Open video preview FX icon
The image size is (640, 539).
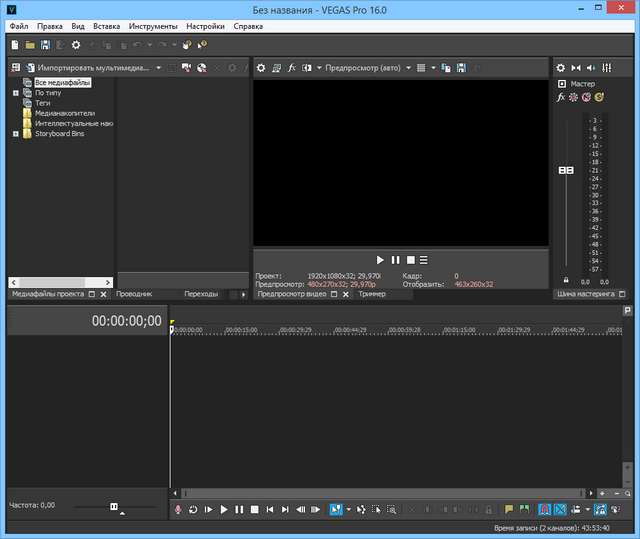[x=291, y=68]
